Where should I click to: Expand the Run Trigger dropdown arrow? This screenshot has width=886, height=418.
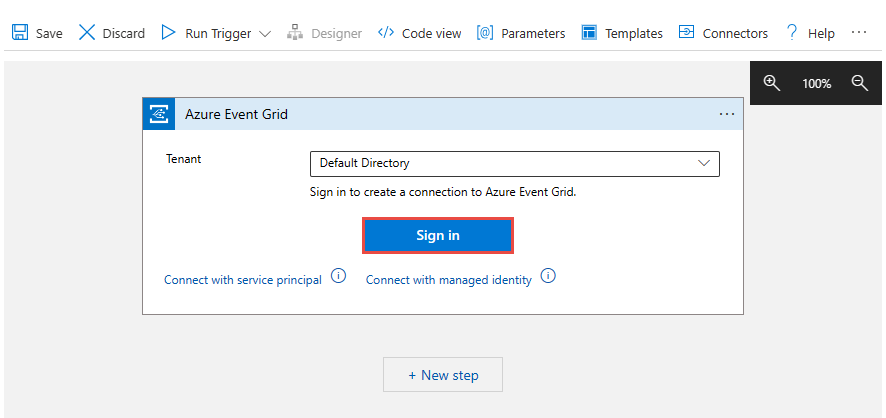[265, 33]
